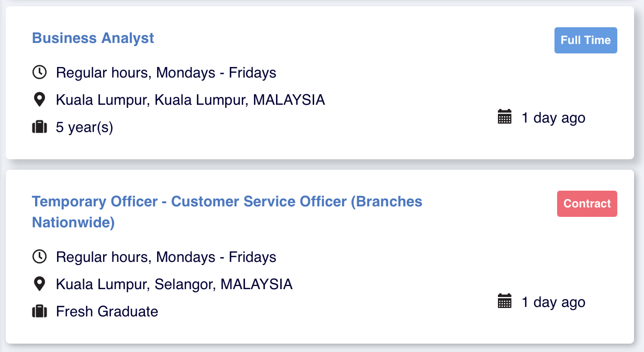Screen dimensions: 644x352
Task: Click the Temporary Officer 1 day ago text
Action: [x=553, y=302]
